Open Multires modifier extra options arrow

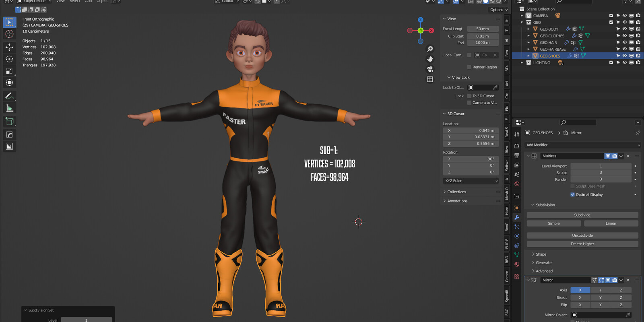pos(621,156)
